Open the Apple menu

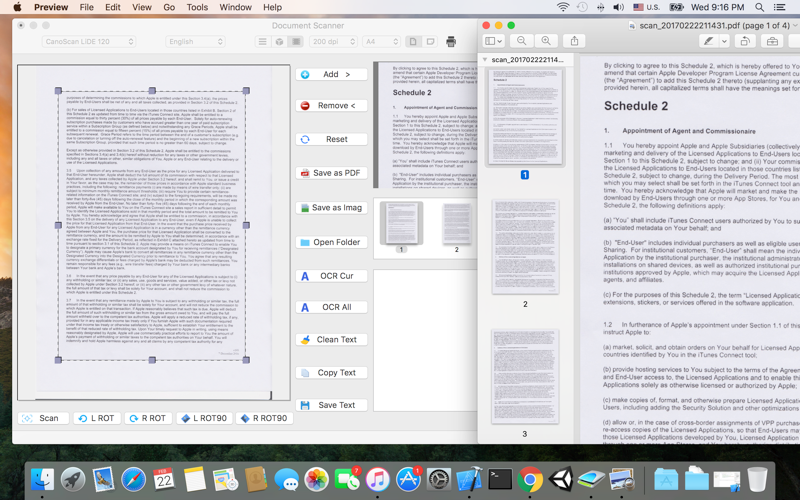coord(17,7)
